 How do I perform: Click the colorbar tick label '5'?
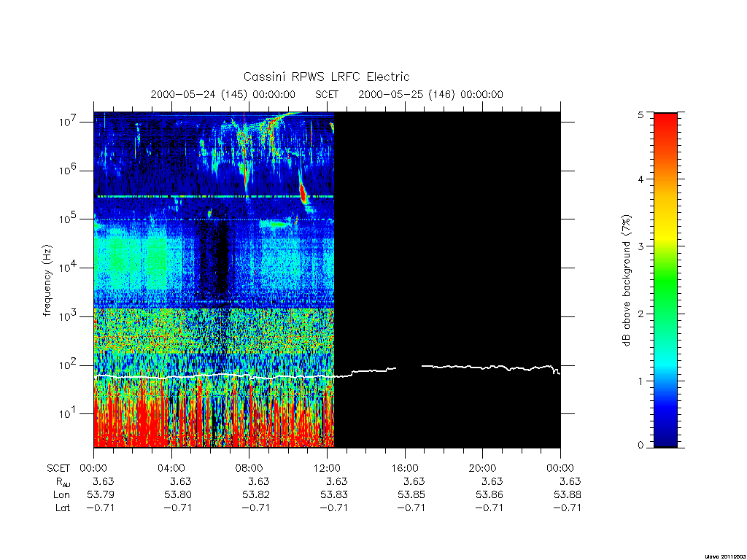(640, 114)
